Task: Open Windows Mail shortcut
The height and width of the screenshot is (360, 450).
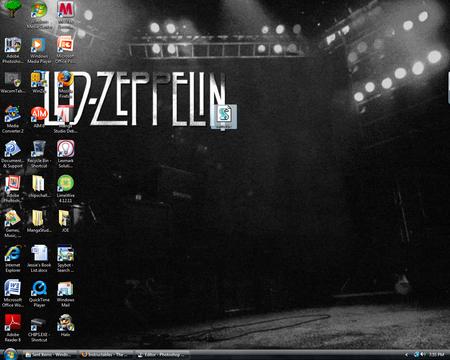Action: click(65, 293)
